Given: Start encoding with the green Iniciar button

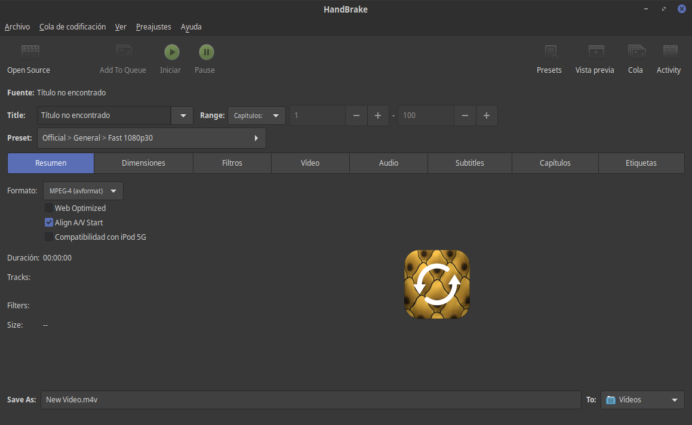Looking at the screenshot, I should (172, 52).
